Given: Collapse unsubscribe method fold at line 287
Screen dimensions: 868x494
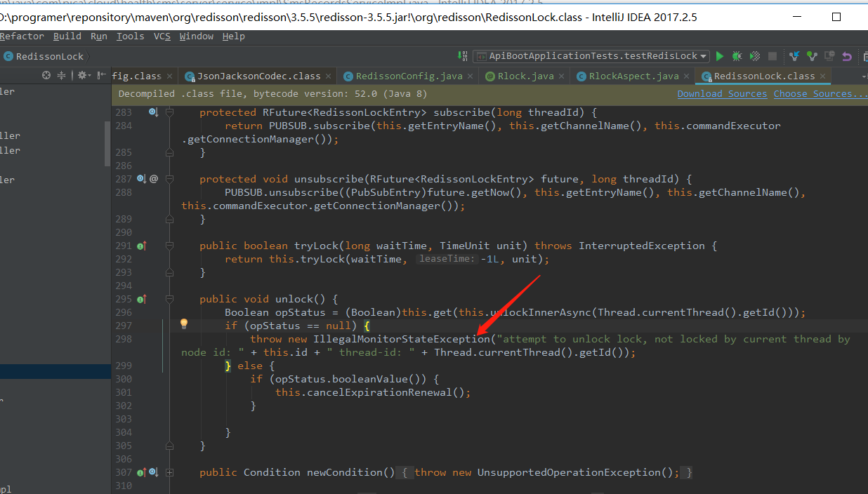Looking at the screenshot, I should [x=169, y=179].
